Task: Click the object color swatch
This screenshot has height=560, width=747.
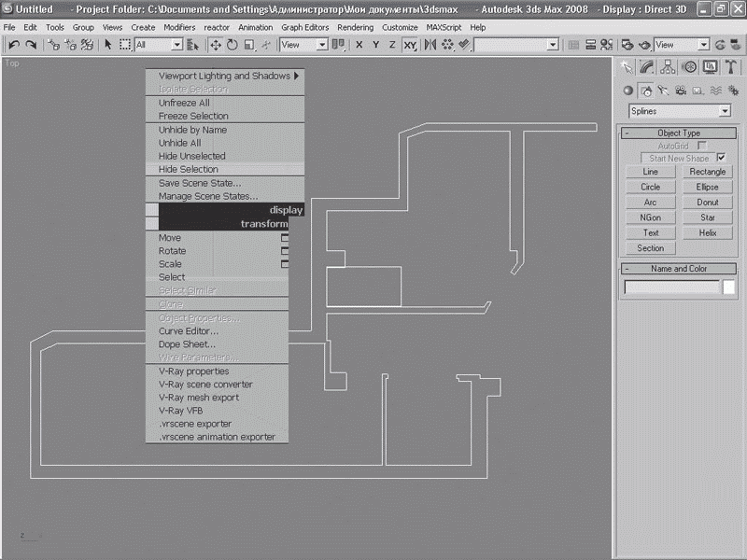Action: 728,287
